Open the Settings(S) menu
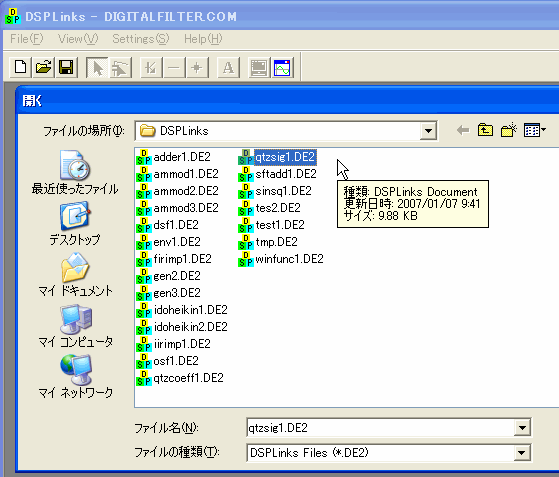The image size is (559, 477). click(x=141, y=39)
